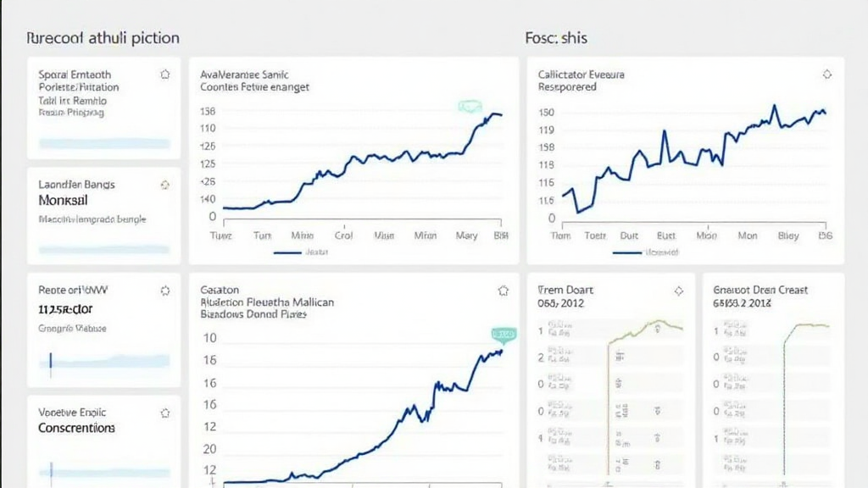The height and width of the screenshot is (488, 868).
Task: Open the Purecoot athuli piction header
Action: pyautogui.click(x=103, y=38)
